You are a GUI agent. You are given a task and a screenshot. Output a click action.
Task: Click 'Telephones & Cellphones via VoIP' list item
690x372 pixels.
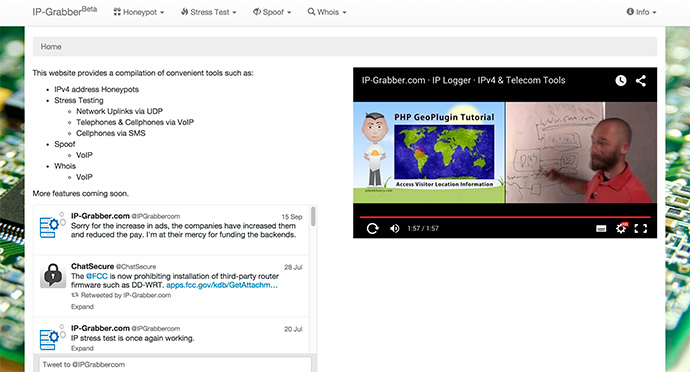pos(135,122)
